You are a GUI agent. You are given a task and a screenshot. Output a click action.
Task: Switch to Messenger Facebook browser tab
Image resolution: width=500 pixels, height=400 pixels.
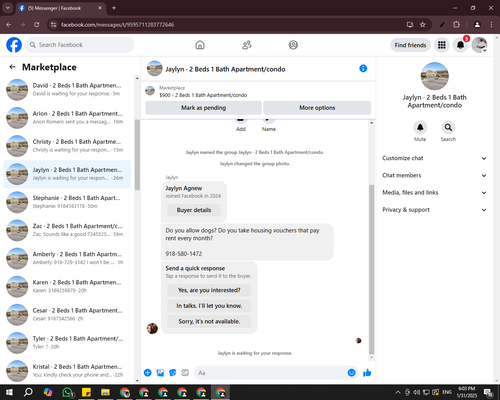tap(61, 8)
